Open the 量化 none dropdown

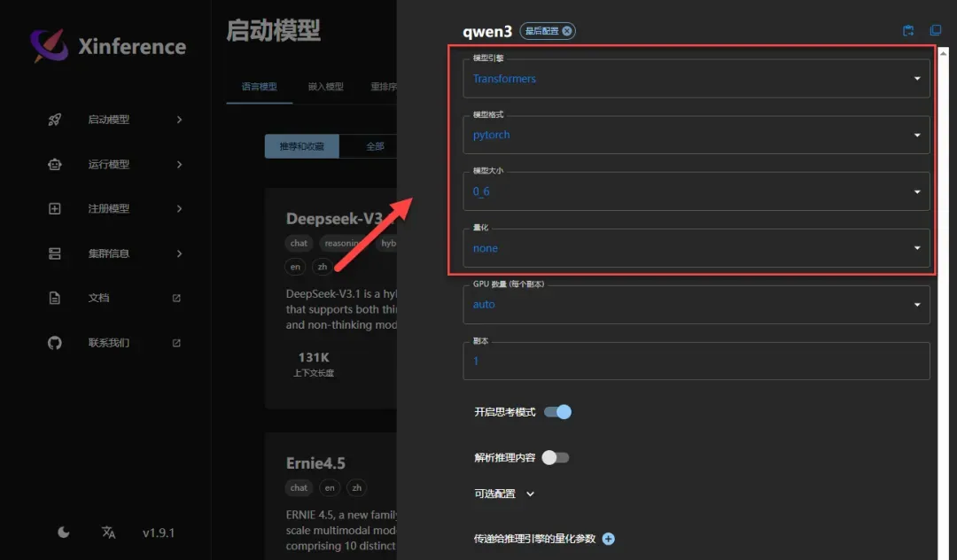[x=696, y=248]
